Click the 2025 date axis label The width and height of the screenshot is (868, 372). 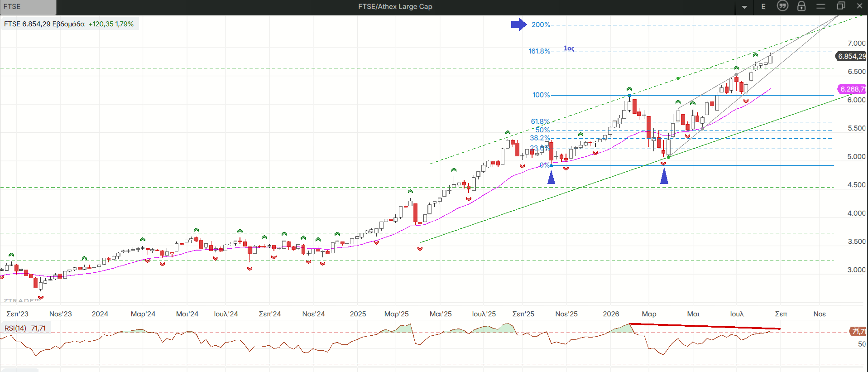point(358,314)
